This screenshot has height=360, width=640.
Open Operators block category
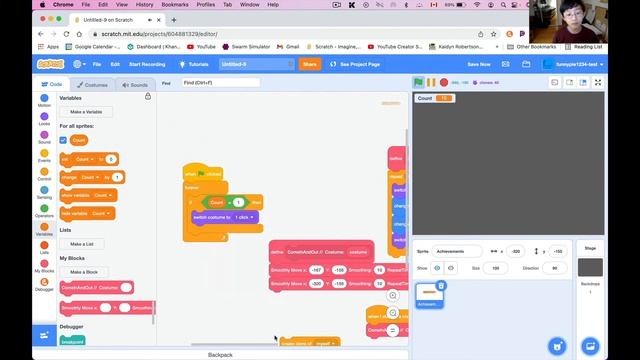[44, 211]
